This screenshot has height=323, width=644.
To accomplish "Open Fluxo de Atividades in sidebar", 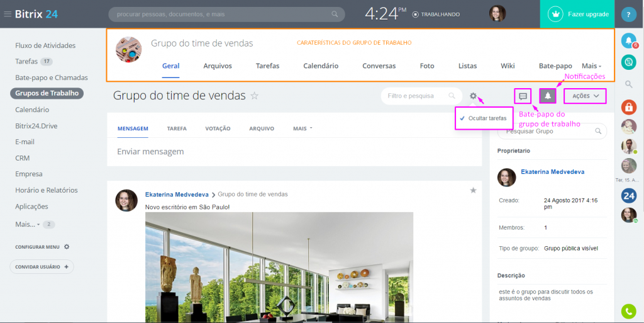I will pos(45,45).
